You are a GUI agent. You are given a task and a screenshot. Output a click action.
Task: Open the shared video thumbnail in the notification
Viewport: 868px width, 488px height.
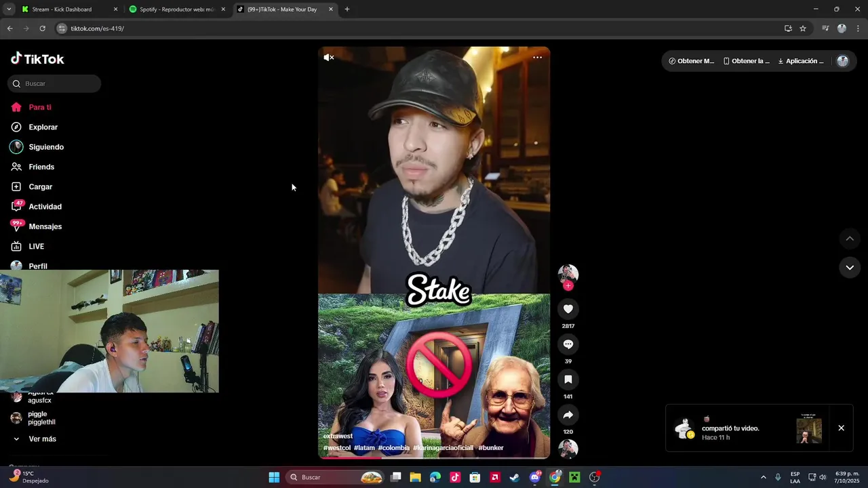pyautogui.click(x=809, y=428)
